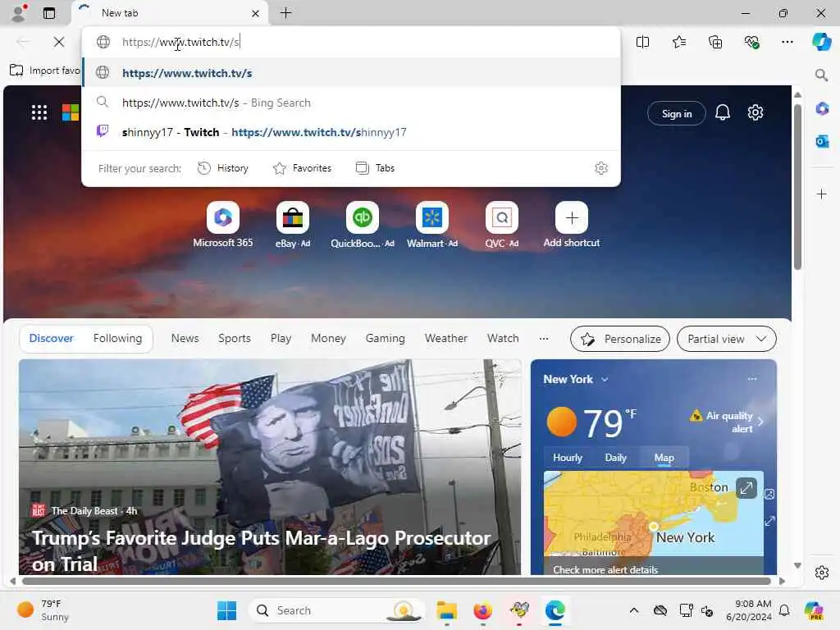Open the Collections toolbar icon

tap(715, 42)
